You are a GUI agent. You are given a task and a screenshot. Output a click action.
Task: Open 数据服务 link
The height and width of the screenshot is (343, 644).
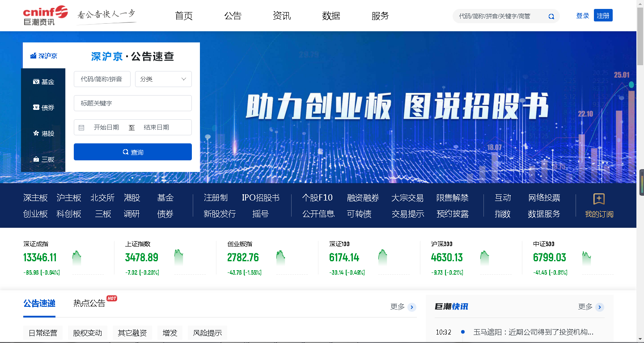click(544, 214)
